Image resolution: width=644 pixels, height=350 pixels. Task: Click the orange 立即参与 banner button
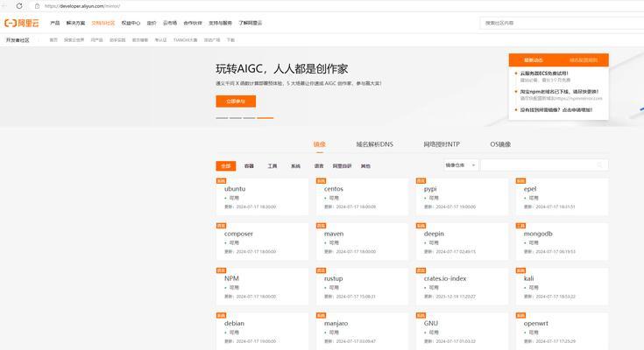click(236, 101)
